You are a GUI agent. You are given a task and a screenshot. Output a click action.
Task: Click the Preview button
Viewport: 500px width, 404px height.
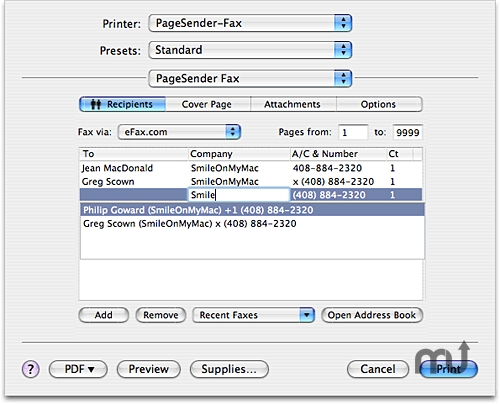[149, 369]
